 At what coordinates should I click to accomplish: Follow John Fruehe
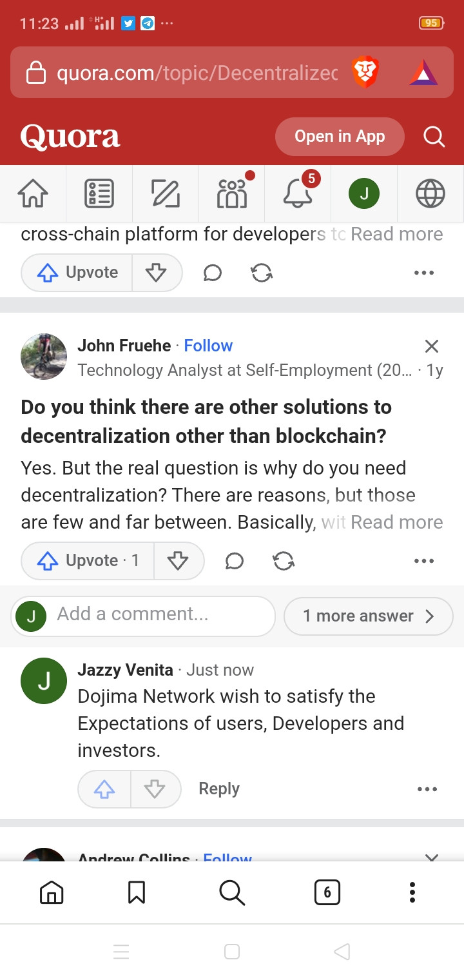coord(208,346)
